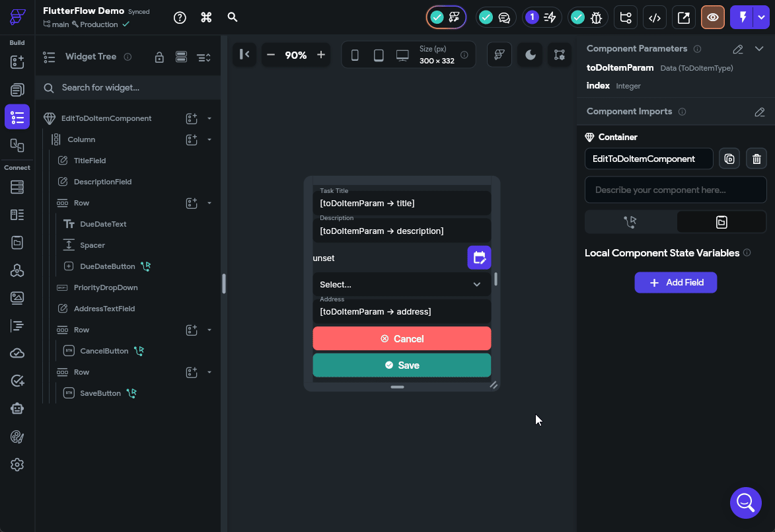Viewport: 775px width, 532px height.
Task: Open View Code developer icon
Action: (x=655, y=18)
